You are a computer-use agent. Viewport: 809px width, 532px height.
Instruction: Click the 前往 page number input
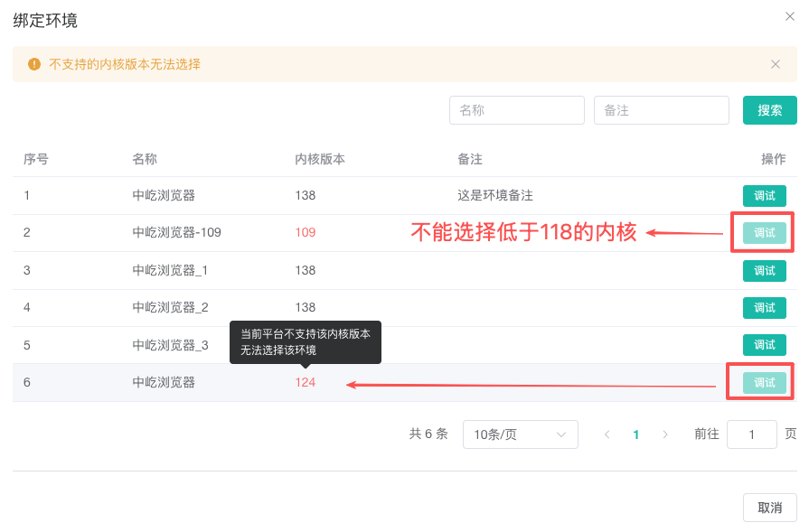tap(751, 434)
